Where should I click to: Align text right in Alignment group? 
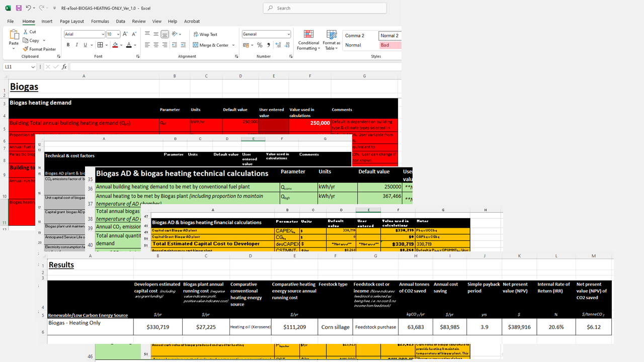click(165, 45)
